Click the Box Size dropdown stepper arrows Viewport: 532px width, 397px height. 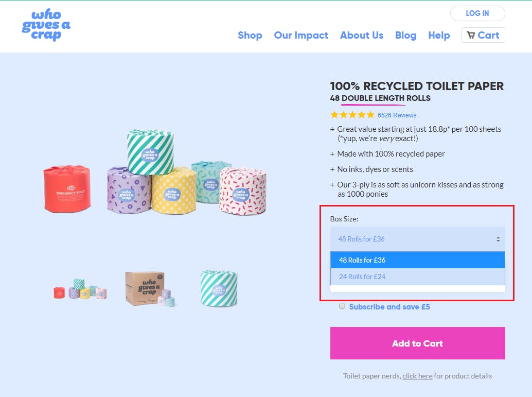[498, 239]
